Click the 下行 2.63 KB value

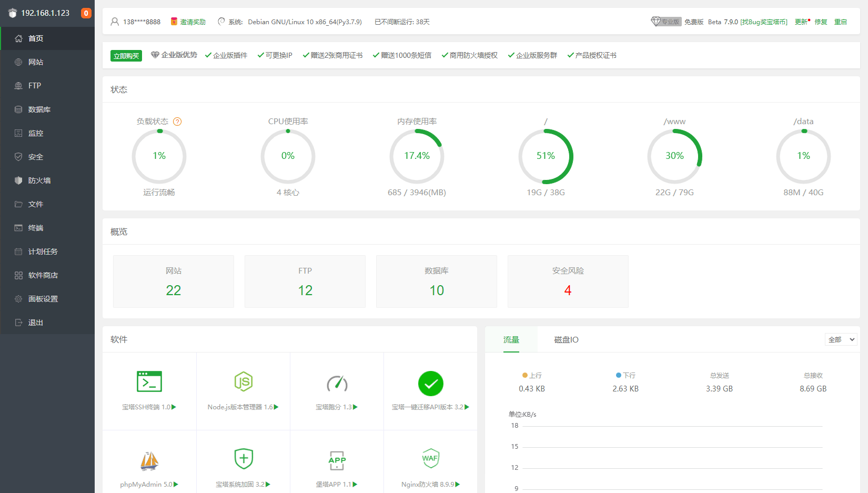(625, 389)
